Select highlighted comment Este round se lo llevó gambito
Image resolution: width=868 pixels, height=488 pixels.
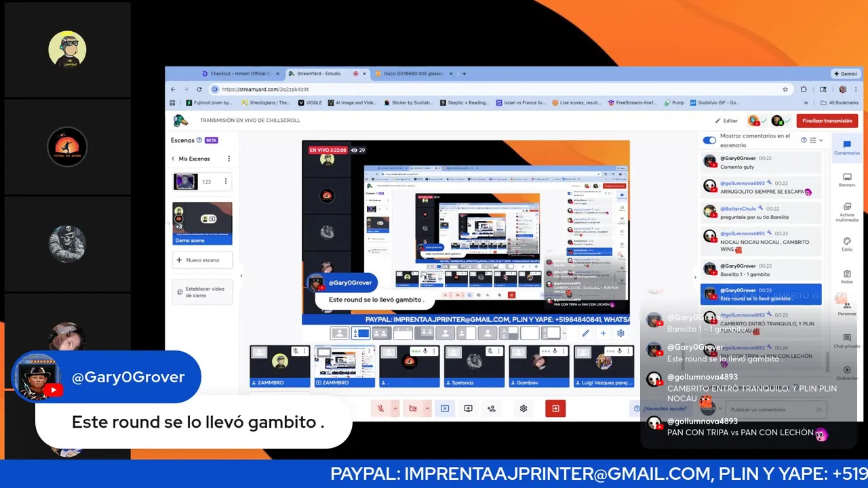tap(761, 294)
